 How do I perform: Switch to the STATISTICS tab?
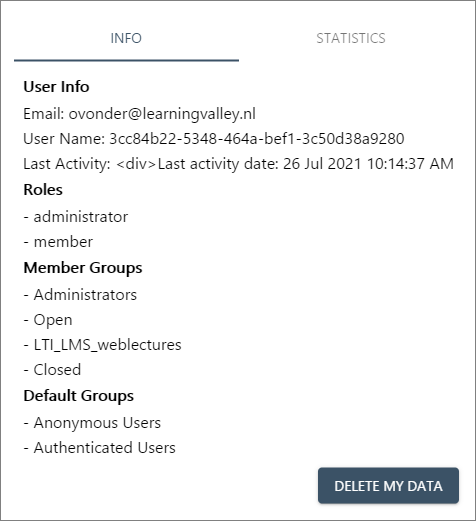[x=351, y=38]
